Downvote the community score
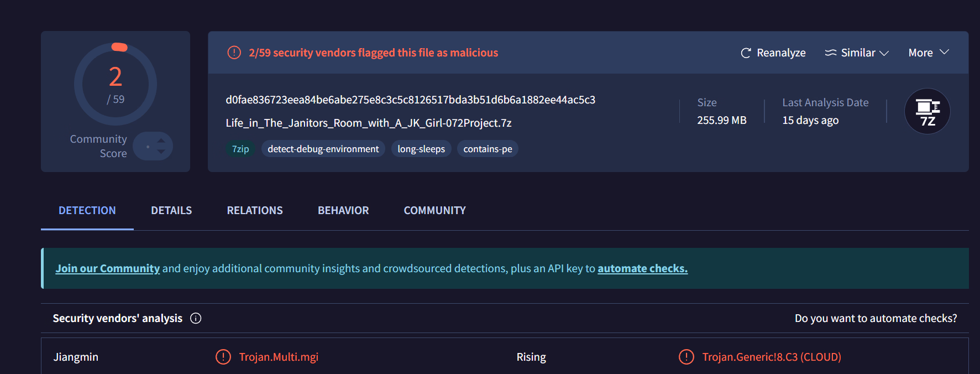This screenshot has width=980, height=374. click(x=161, y=152)
